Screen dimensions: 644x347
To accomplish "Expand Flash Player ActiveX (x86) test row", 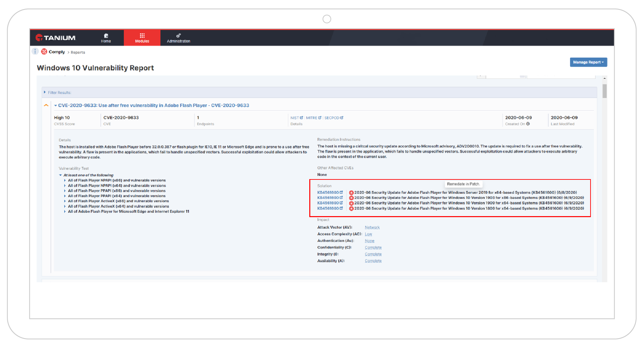I will 65,201.
